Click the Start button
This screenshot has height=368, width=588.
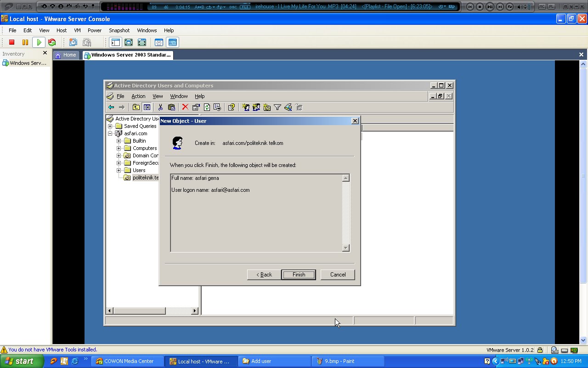[x=22, y=361]
